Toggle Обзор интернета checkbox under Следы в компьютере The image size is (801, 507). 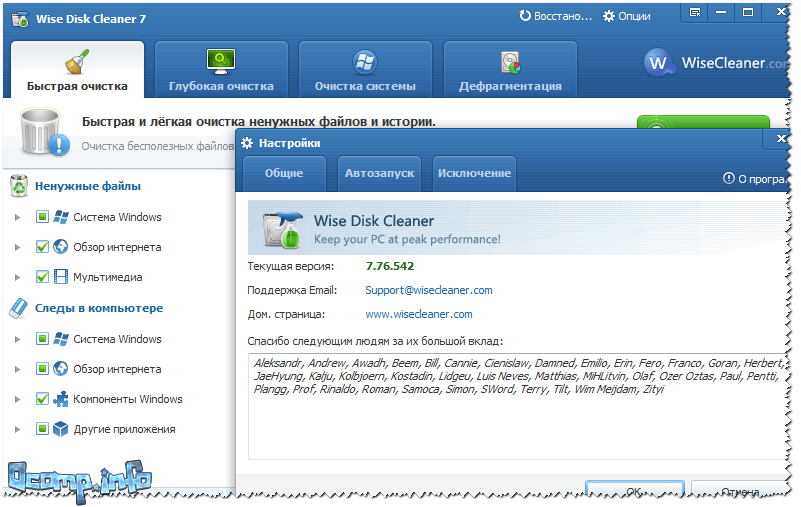click(42, 368)
